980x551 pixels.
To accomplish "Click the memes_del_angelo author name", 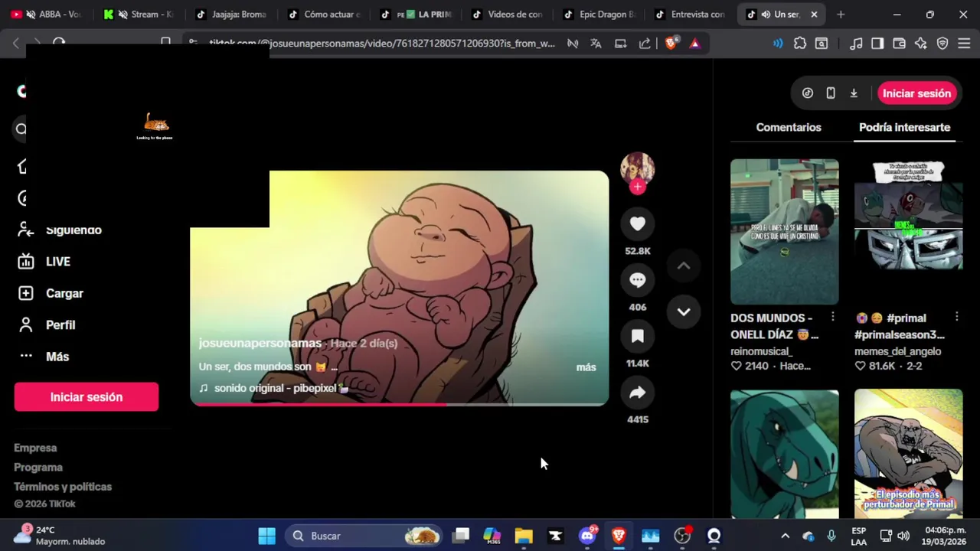I will coord(897,351).
